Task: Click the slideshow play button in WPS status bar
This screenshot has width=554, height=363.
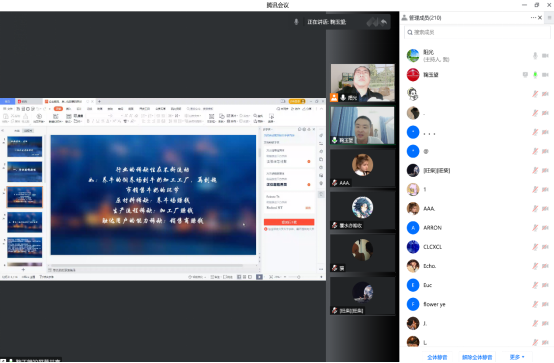Action: point(259,277)
